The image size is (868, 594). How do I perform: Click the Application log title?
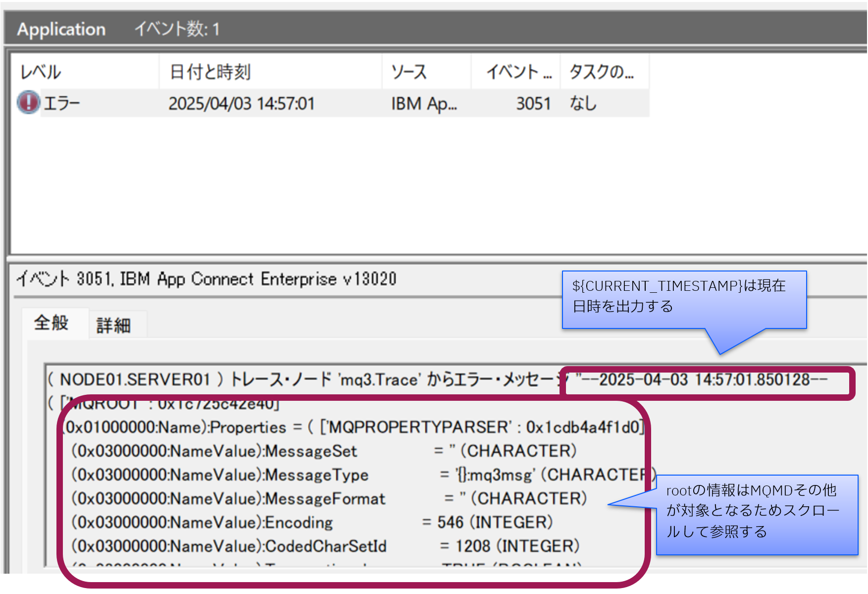(x=61, y=29)
